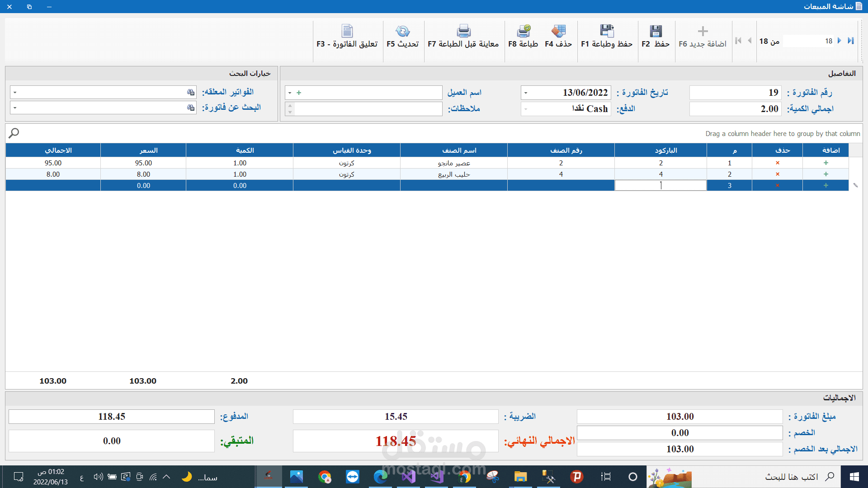Click the discount amount field
Viewport: 868px width, 488px height.
[679, 432]
